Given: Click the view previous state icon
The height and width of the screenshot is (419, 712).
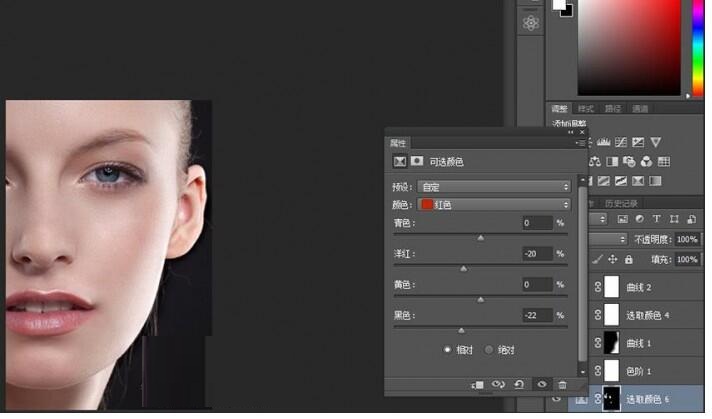Looking at the screenshot, I should click(x=498, y=384).
